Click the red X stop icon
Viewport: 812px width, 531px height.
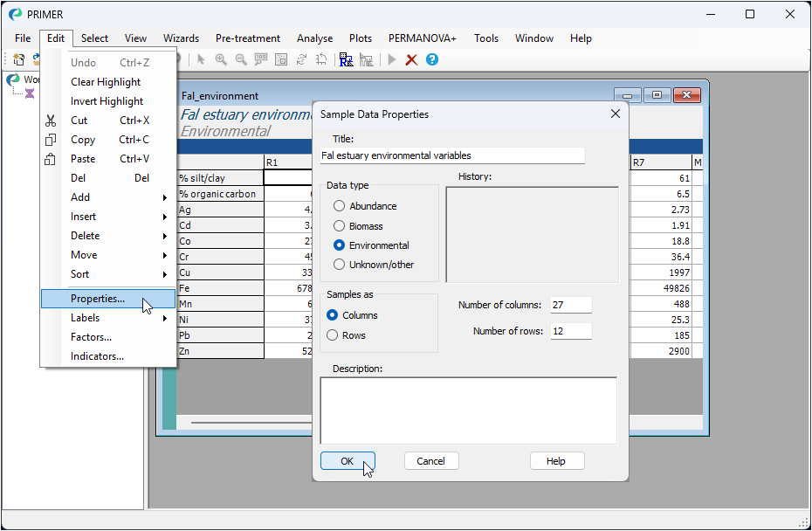pyautogui.click(x=411, y=59)
